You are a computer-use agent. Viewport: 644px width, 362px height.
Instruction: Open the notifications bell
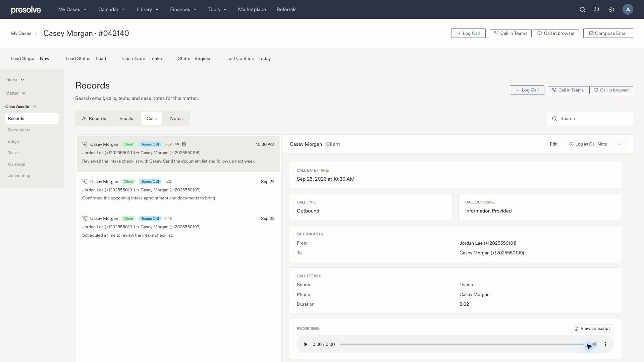597,9
